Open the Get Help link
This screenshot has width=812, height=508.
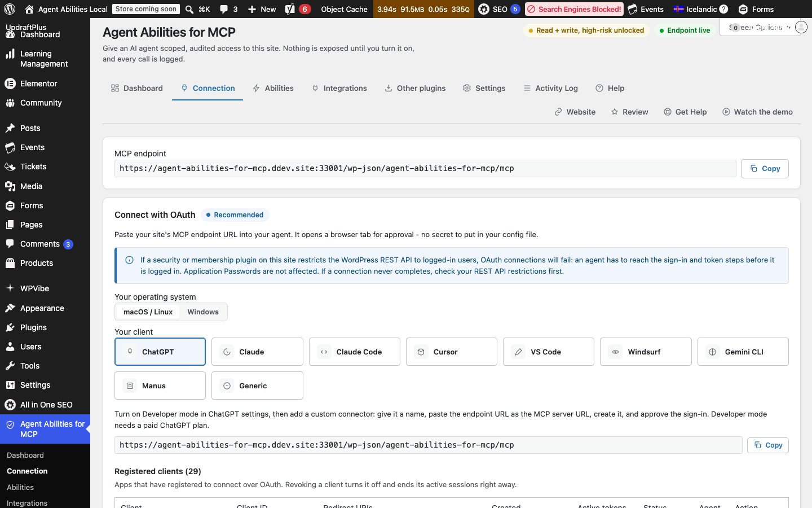[x=685, y=112]
